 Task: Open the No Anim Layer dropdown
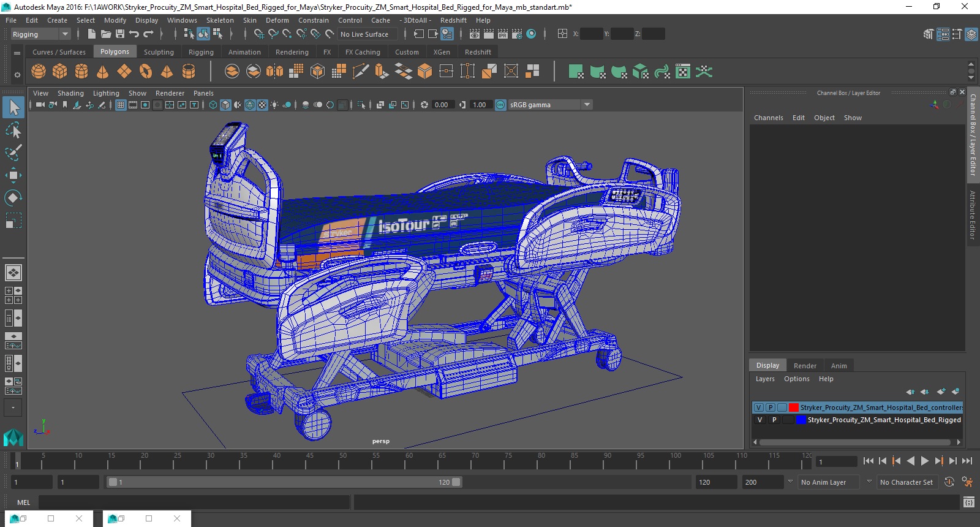click(830, 482)
